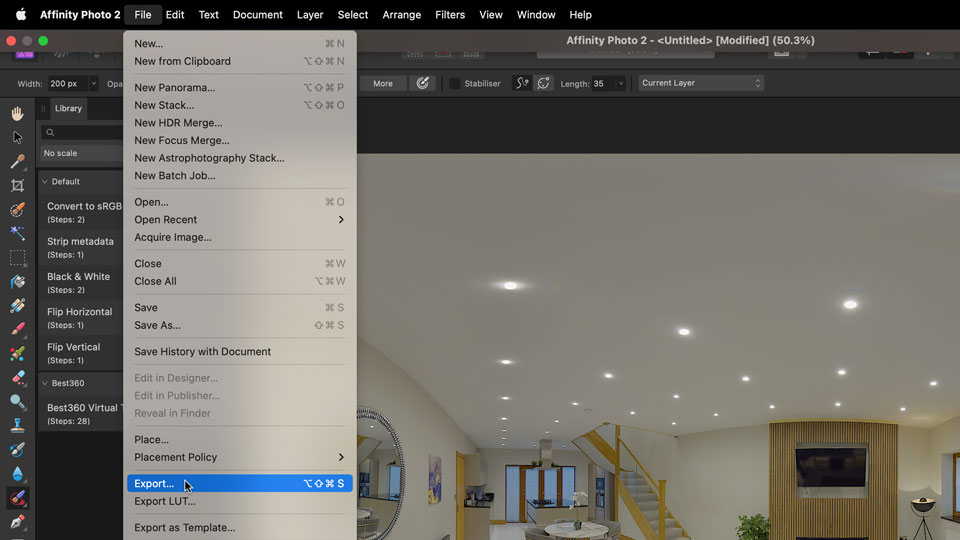Choose window stabiliser mode icon
The height and width of the screenshot is (540, 960).
[x=543, y=83]
